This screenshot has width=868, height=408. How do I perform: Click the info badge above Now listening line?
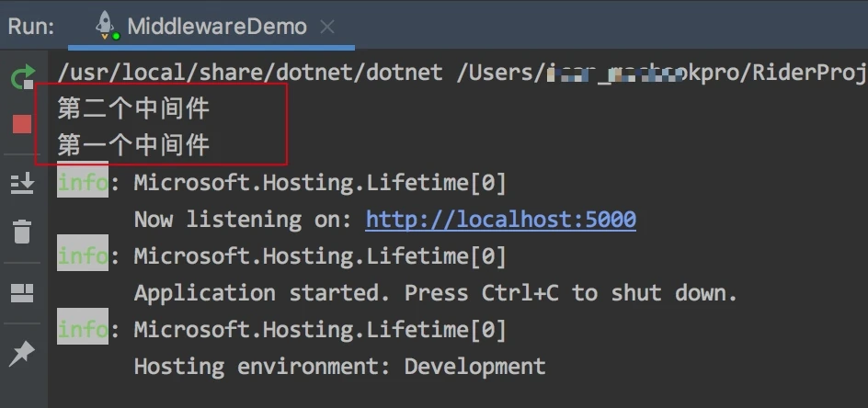coord(83,182)
